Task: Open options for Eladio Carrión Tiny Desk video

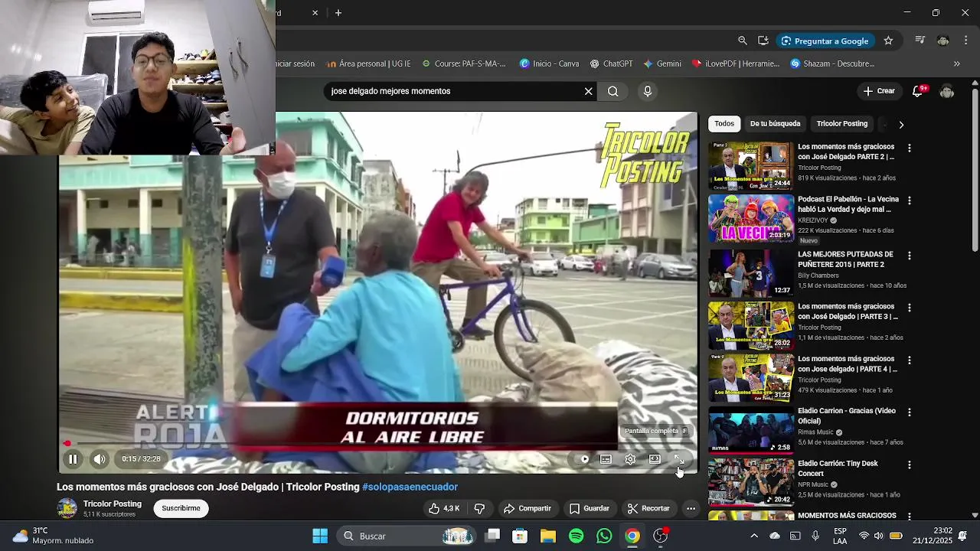Action: (910, 465)
